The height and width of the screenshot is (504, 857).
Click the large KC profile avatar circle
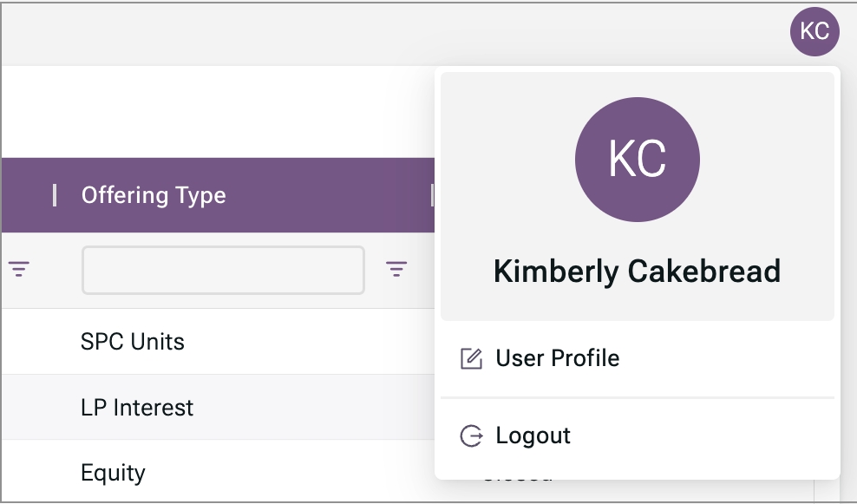[x=638, y=159]
